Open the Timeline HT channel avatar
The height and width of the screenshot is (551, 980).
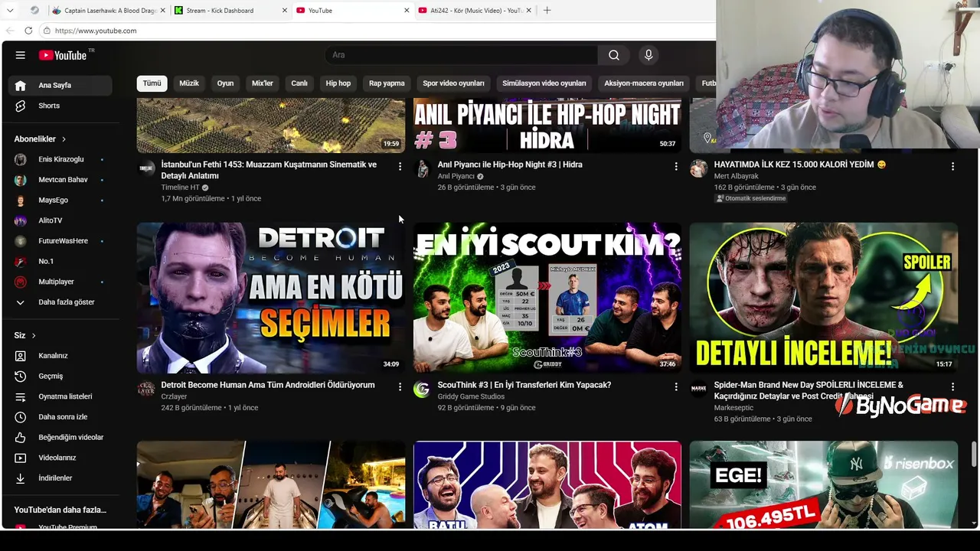click(145, 168)
